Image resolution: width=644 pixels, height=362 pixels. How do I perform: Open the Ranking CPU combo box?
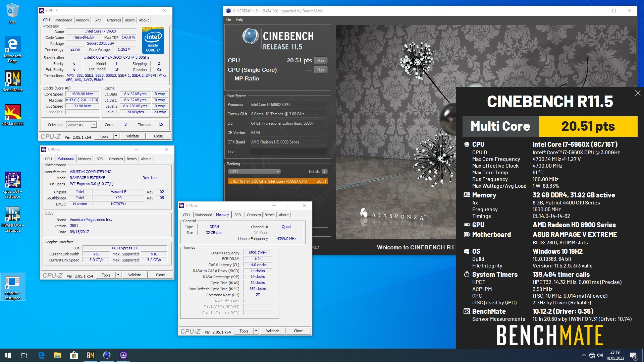(255, 172)
